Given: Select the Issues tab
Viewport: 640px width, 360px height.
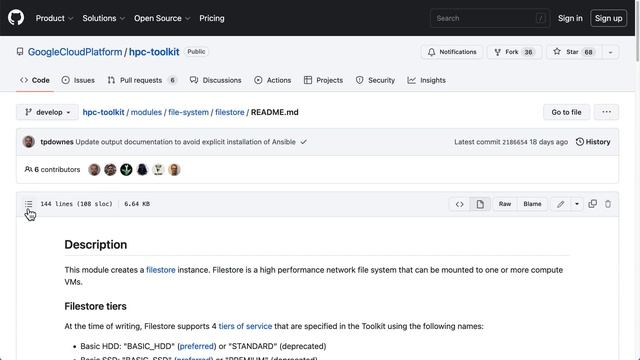Looking at the screenshot, I should 78,80.
